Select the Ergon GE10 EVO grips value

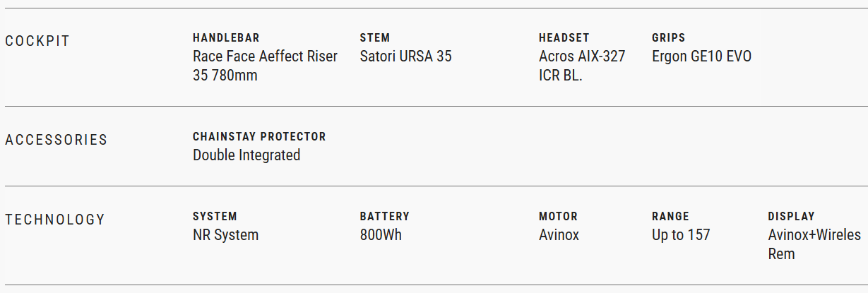(x=701, y=56)
